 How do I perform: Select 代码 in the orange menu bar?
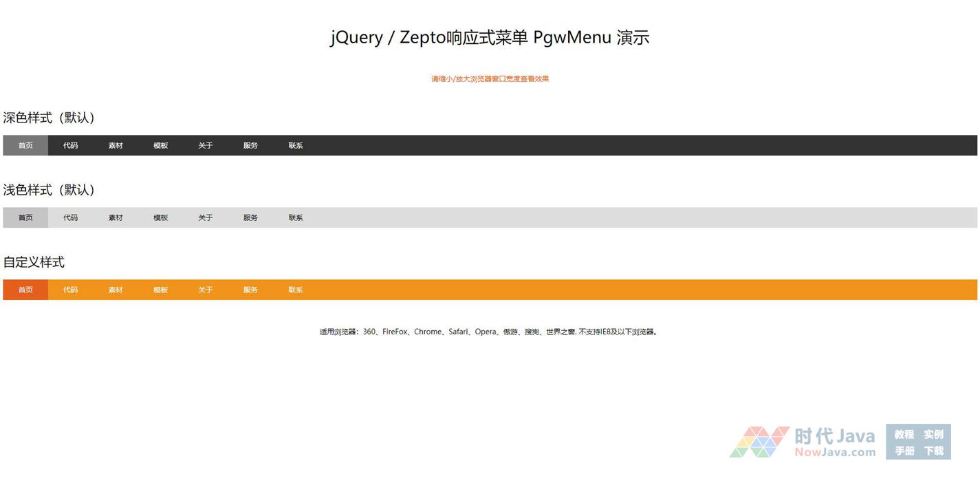(x=71, y=290)
